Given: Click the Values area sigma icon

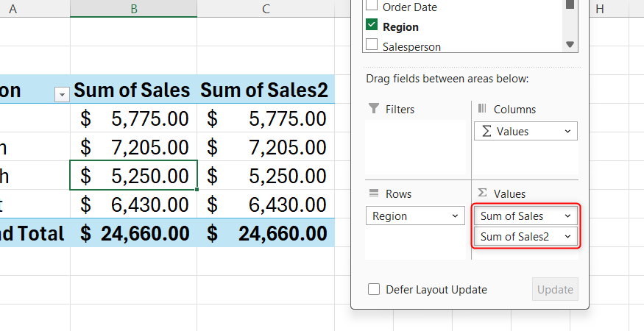Looking at the screenshot, I should pyautogui.click(x=482, y=193).
